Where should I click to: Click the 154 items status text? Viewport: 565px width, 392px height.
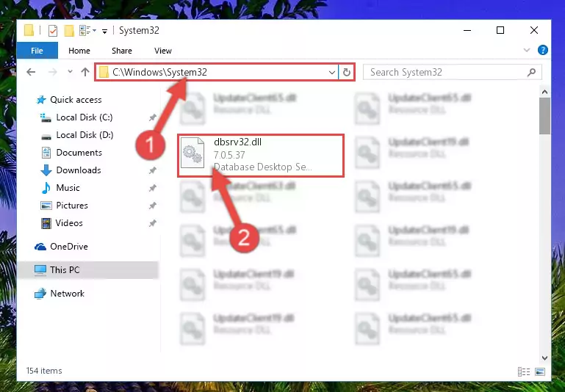44,371
